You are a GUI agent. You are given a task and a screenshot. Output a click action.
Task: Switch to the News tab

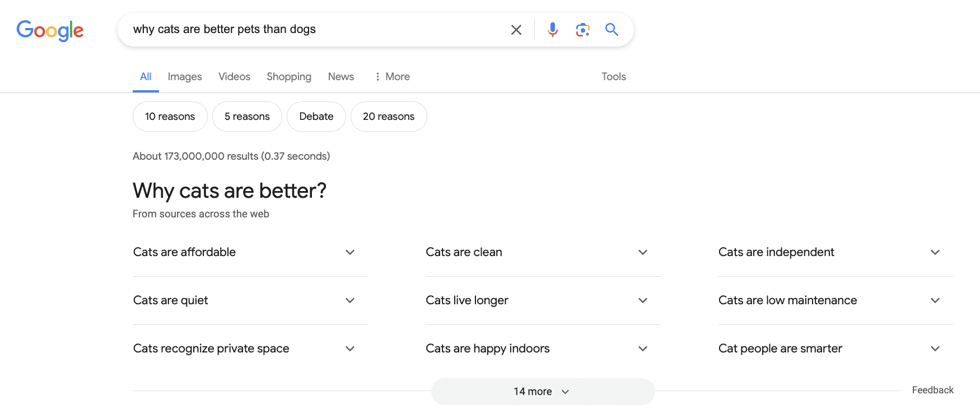[340, 76]
